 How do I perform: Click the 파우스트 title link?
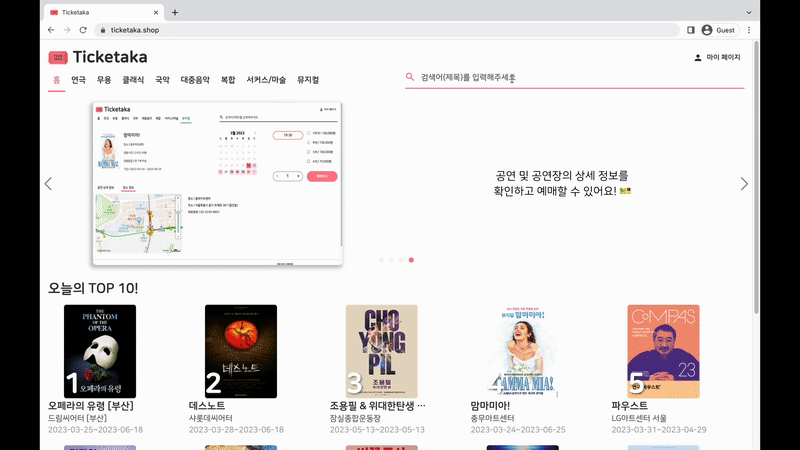click(630, 406)
